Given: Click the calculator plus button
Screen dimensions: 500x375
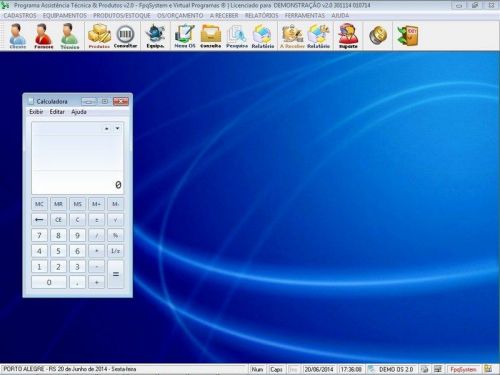Looking at the screenshot, I should point(96,282).
